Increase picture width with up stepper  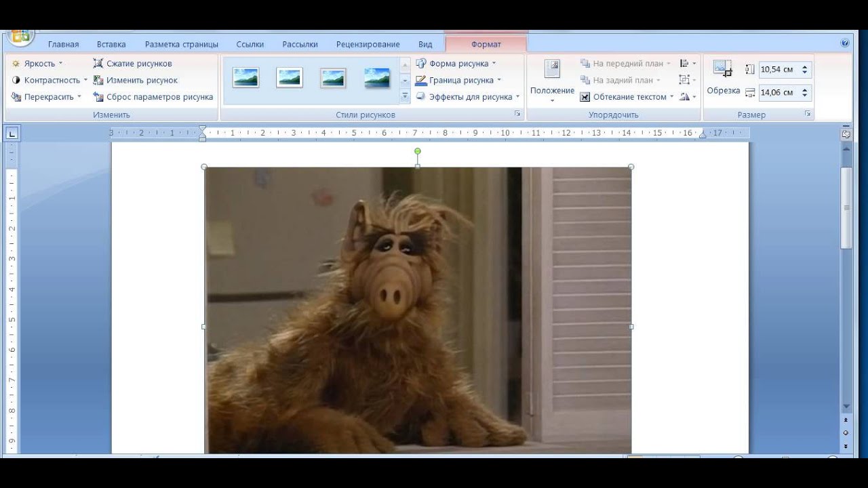(x=805, y=89)
